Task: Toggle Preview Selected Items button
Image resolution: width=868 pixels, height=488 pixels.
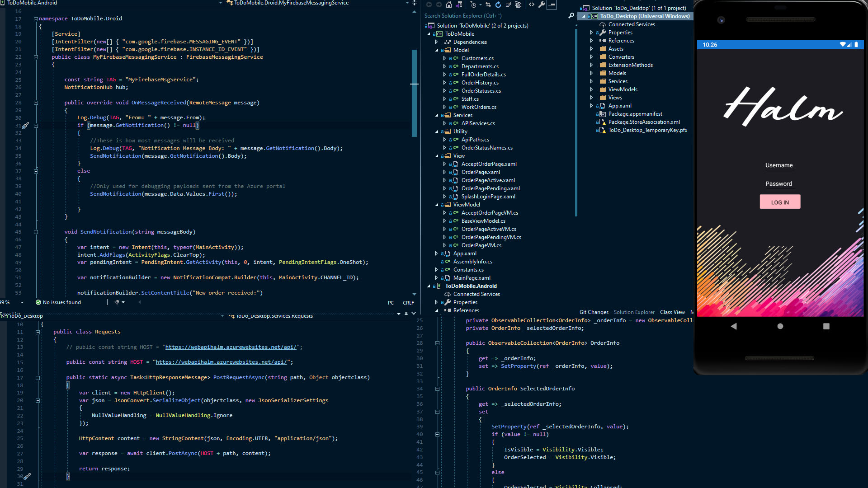Action: [552, 5]
